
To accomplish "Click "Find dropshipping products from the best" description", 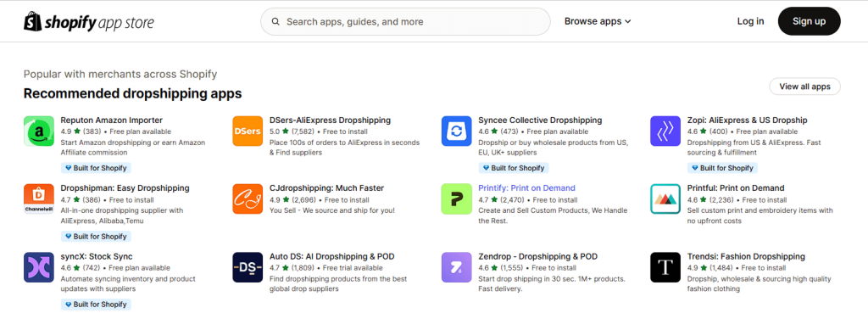I will pyautogui.click(x=337, y=283).
